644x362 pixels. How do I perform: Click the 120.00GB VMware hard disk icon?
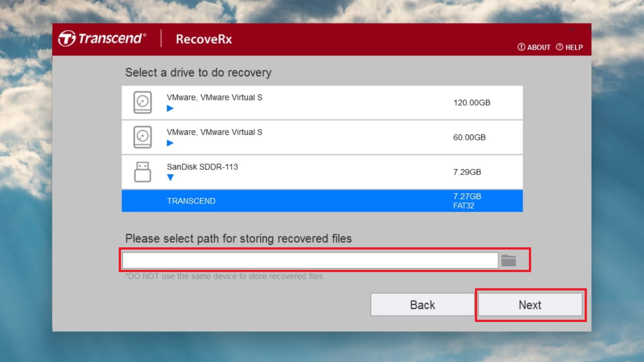tap(143, 103)
